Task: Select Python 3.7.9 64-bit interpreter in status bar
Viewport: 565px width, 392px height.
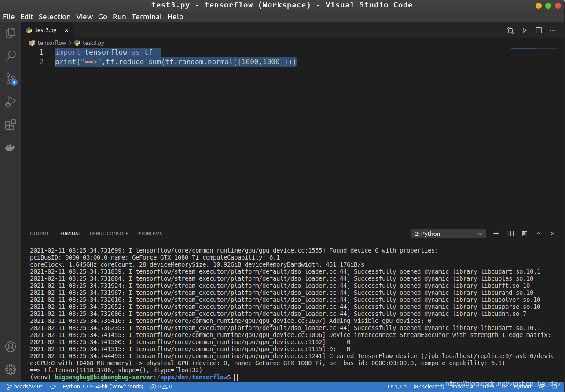Action: click(x=103, y=387)
